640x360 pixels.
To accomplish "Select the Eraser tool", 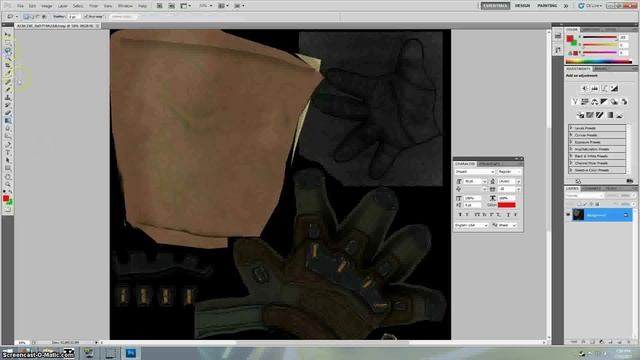I will click(8, 113).
